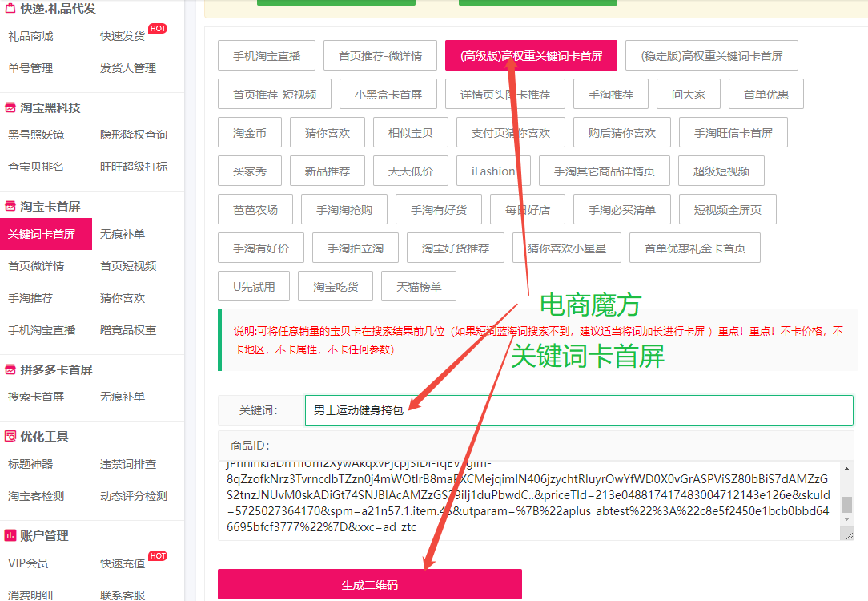This screenshot has height=601, width=868.
Task: Select 关键词卡首屏 sidebar item
Action: (x=46, y=234)
